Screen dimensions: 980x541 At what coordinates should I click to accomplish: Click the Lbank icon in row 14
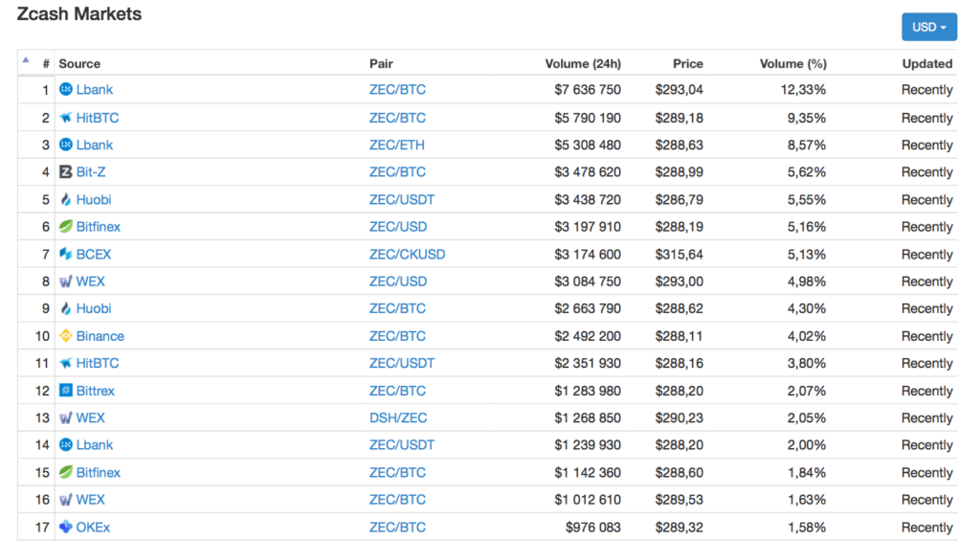(66, 444)
